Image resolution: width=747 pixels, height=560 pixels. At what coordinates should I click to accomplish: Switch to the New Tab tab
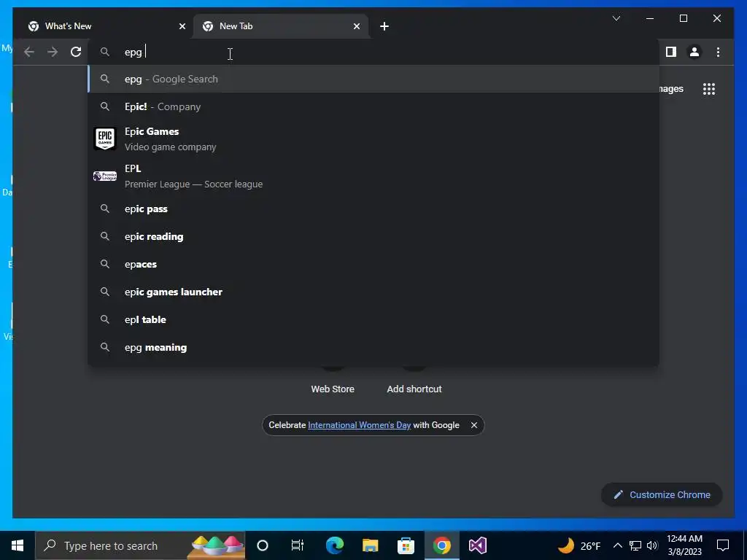[281, 26]
